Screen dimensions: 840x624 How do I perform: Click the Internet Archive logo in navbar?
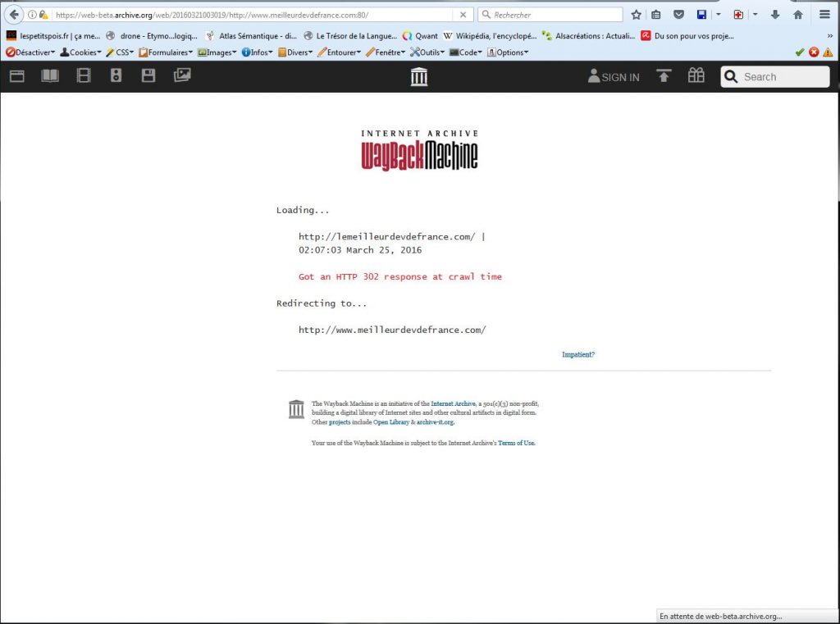tap(419, 77)
